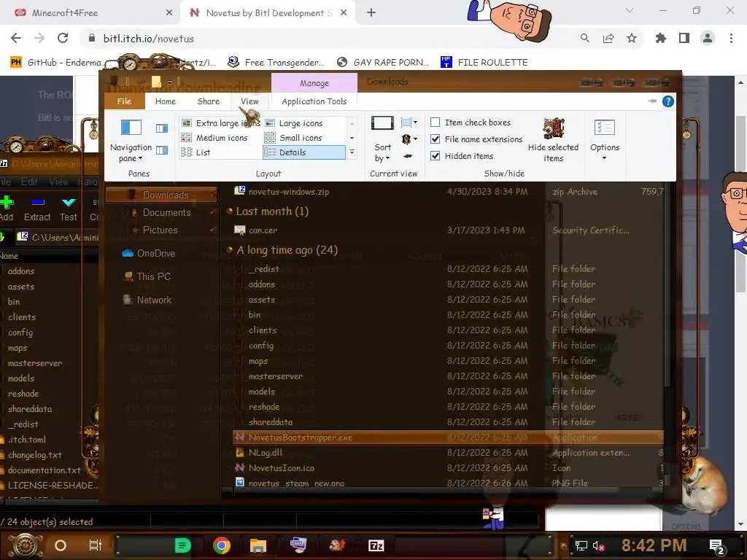This screenshot has height=560, width=747.
Task: Open Chrome from the taskbar
Action: coord(222,545)
